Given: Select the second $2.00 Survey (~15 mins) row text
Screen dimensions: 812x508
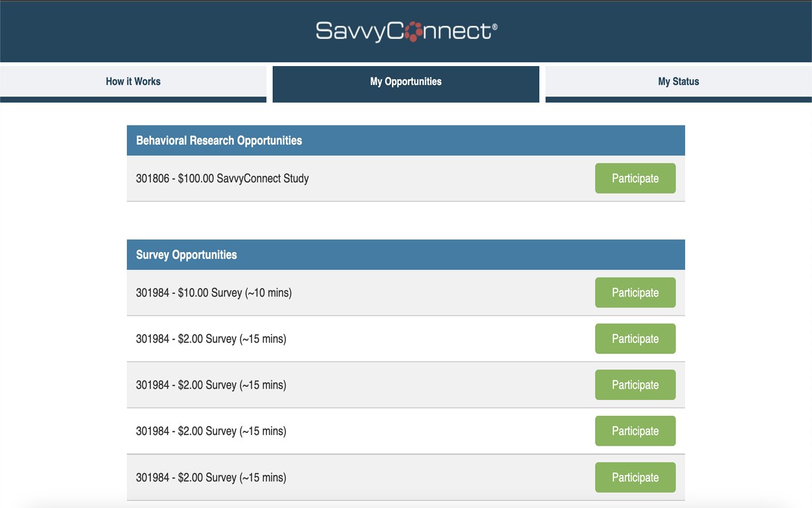Looking at the screenshot, I should click(x=211, y=385).
